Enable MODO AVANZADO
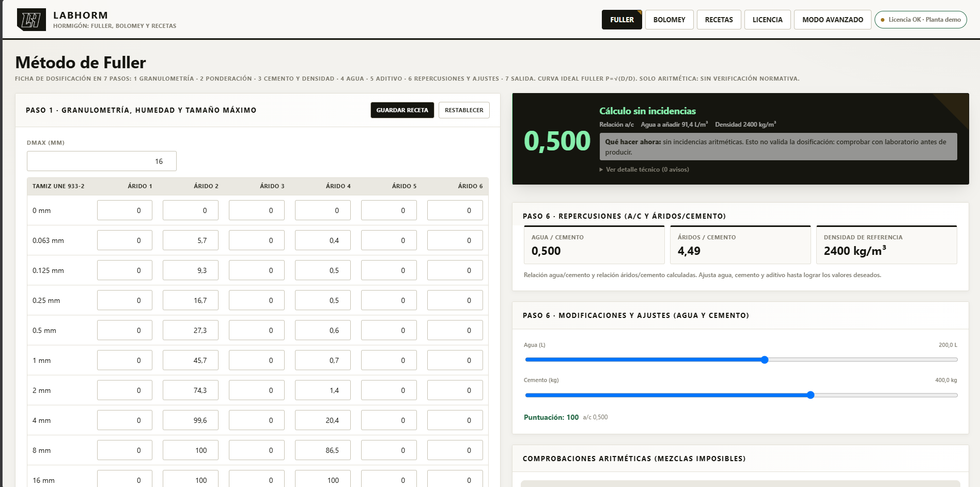Viewport: 980px width, 487px height. (x=832, y=20)
